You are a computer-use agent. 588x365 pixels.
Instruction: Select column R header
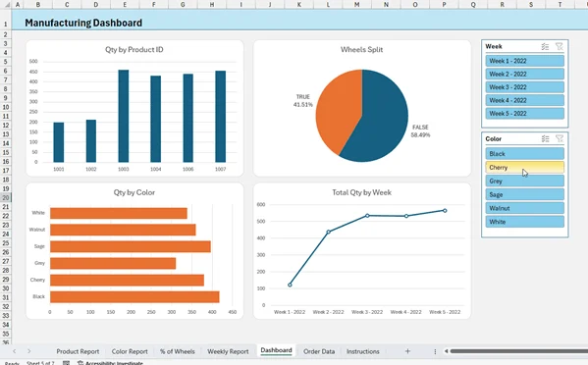(503, 5)
